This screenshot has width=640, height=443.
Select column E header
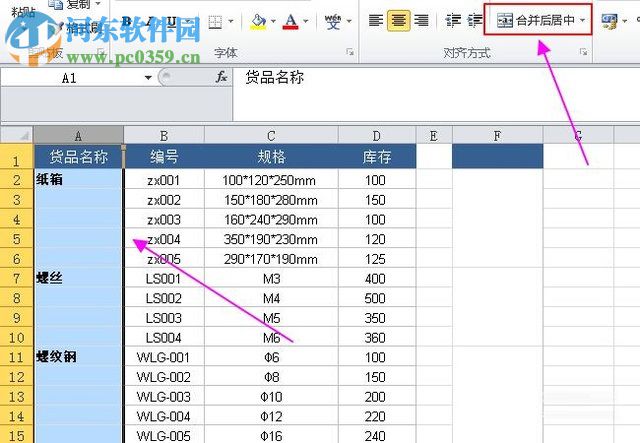(433, 135)
